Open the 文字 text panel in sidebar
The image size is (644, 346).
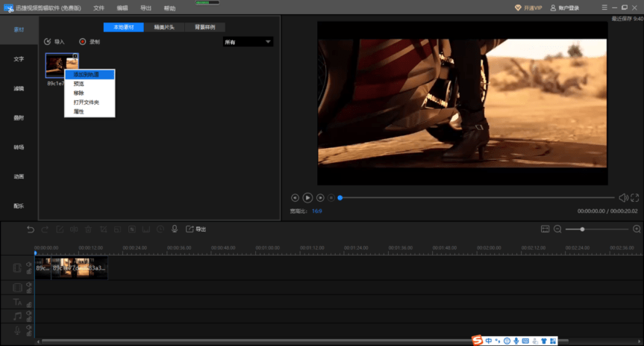pyautogui.click(x=19, y=59)
